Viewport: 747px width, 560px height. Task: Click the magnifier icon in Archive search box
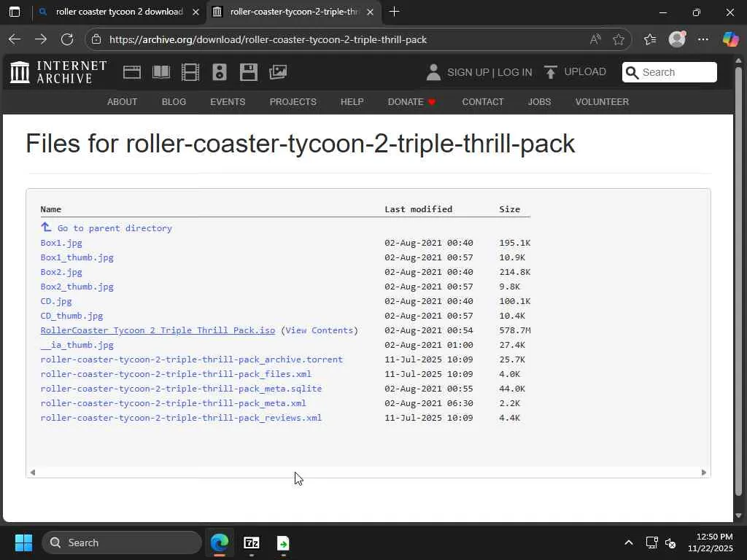click(632, 72)
